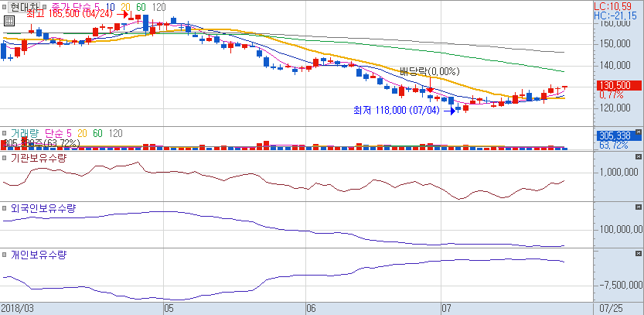644x315 pixels.
Task: Select the blue 10-day moving average legend
Action: 110,7
